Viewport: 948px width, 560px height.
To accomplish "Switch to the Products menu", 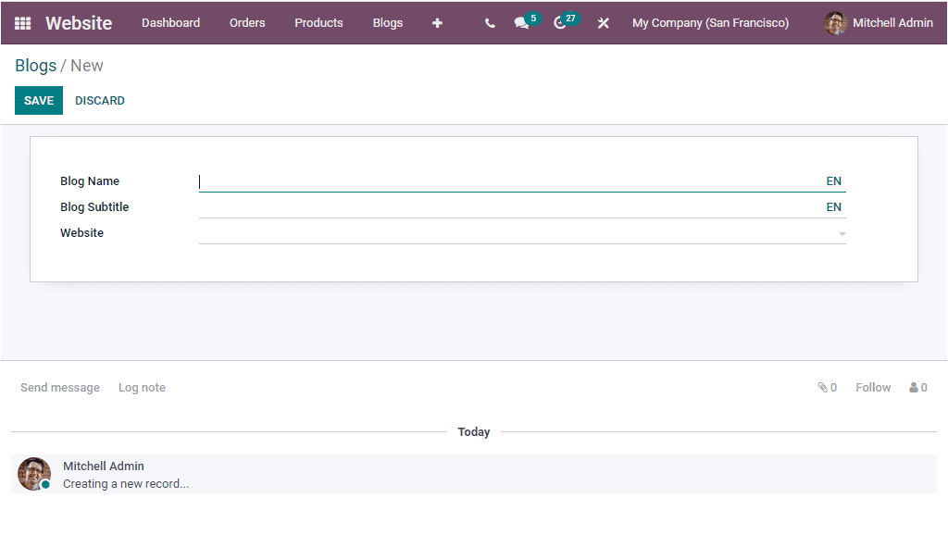I will 318,22.
